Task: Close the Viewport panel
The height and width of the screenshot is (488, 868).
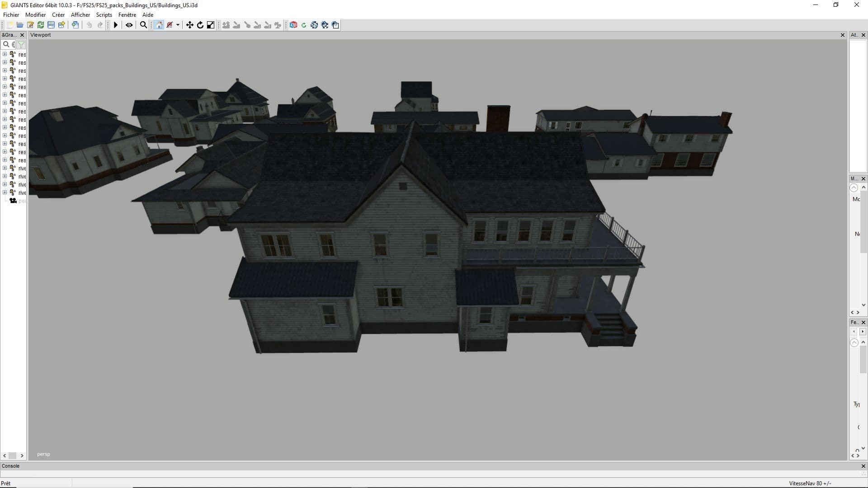Action: [x=842, y=35]
